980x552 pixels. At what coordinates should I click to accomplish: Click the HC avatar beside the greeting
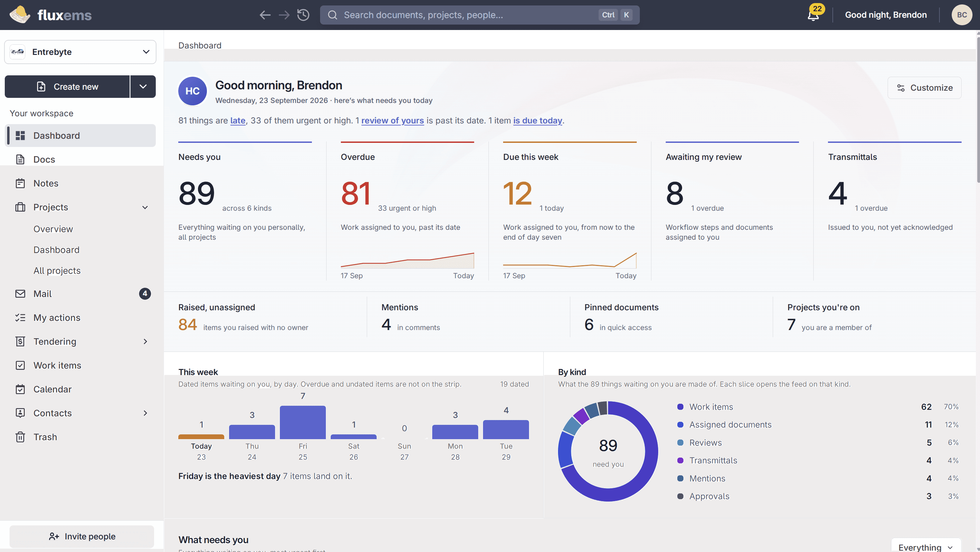coord(193,91)
